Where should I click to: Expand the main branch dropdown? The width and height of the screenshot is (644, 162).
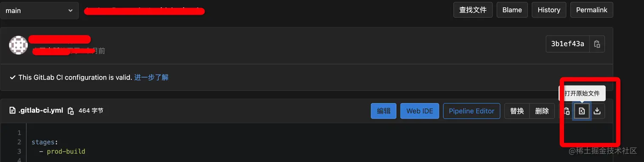pos(39,11)
